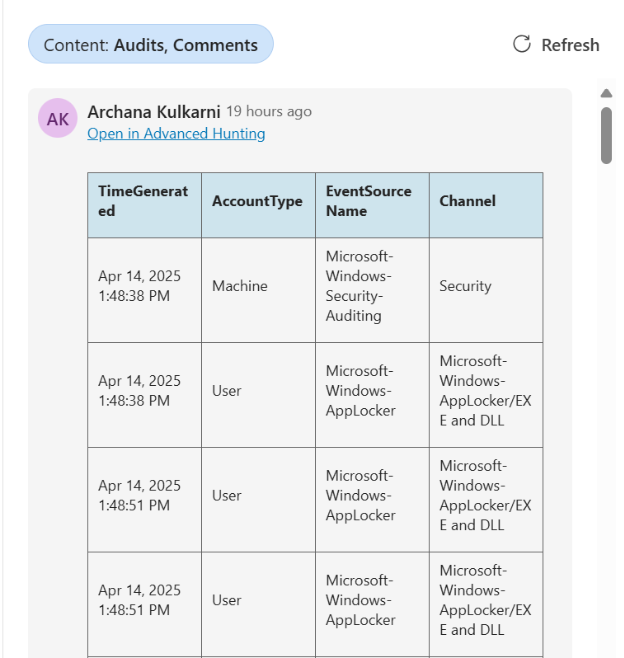Select the author name Archana Kulkarni
Viewport: 624px width, 658px height.
point(153,111)
